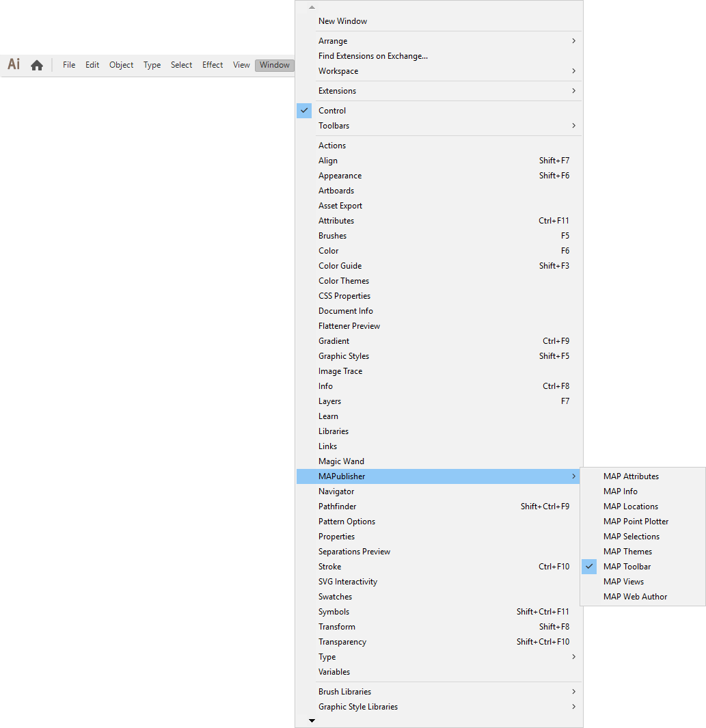The image size is (706, 728).
Task: Open the View menu
Action: 241,65
